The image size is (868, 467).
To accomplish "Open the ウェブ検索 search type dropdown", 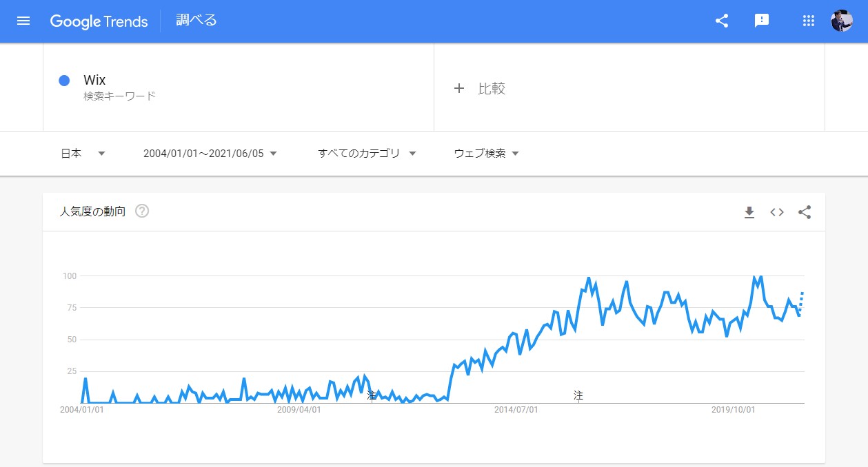I will [486, 154].
